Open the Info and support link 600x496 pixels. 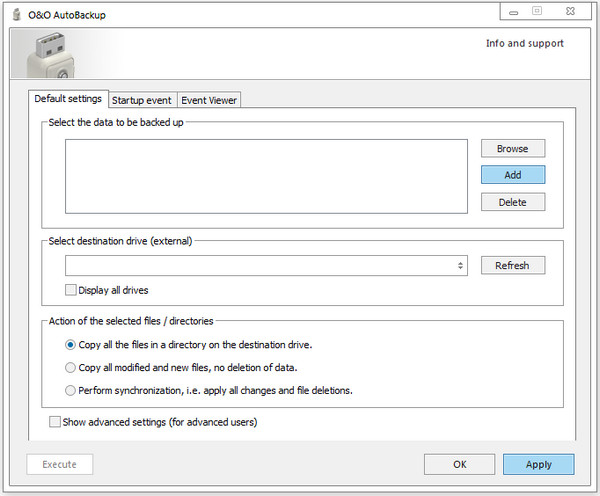[x=524, y=44]
